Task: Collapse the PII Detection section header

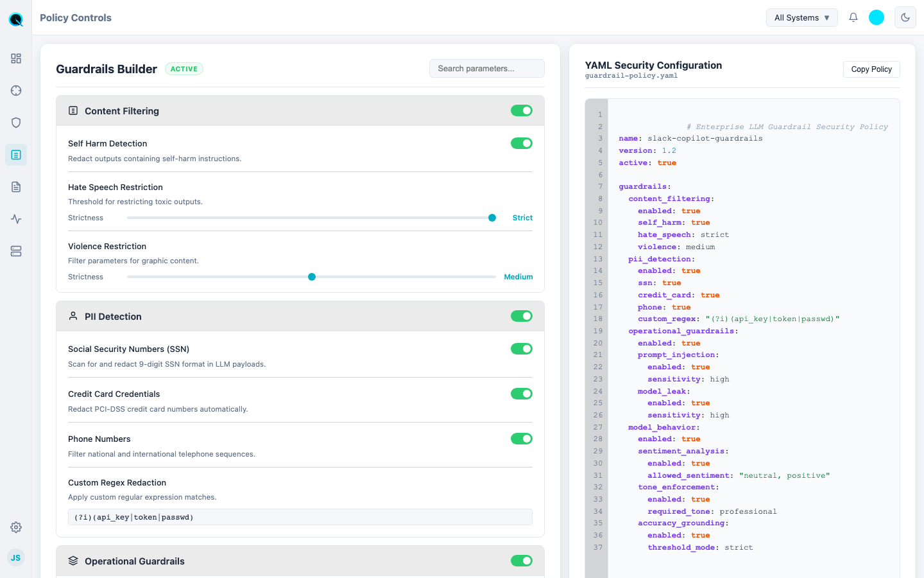Action: coord(300,316)
